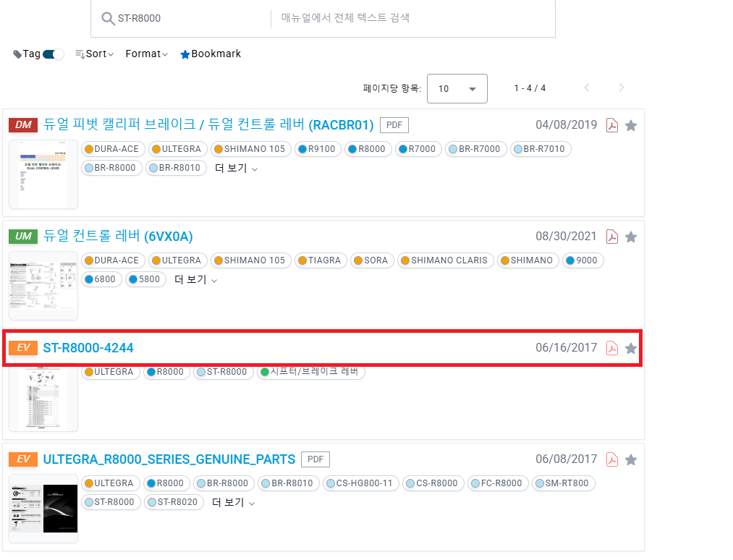Open PDF icon for ULTEGRA_R8000_SERIES_GENUINE_PARTS
Viewport: 733px width, 560px height.
click(x=612, y=459)
